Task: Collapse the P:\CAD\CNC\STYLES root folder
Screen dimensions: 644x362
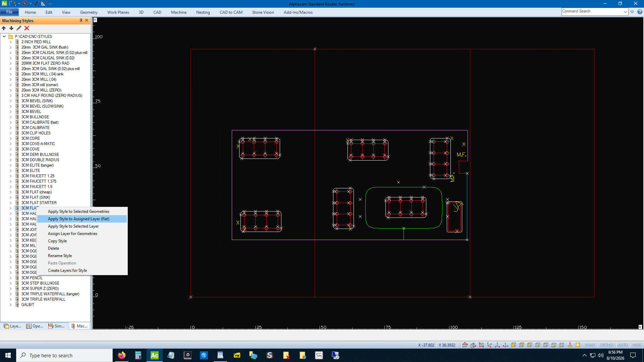Action: (x=4, y=37)
